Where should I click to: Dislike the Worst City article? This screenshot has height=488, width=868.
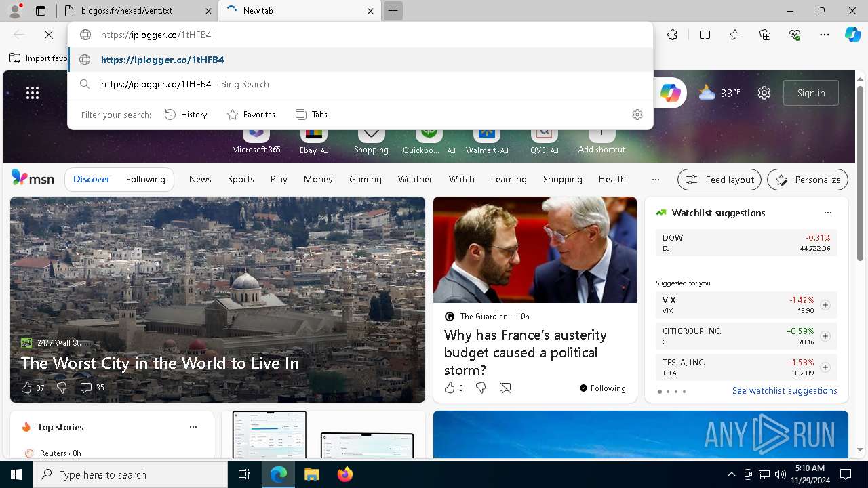62,388
